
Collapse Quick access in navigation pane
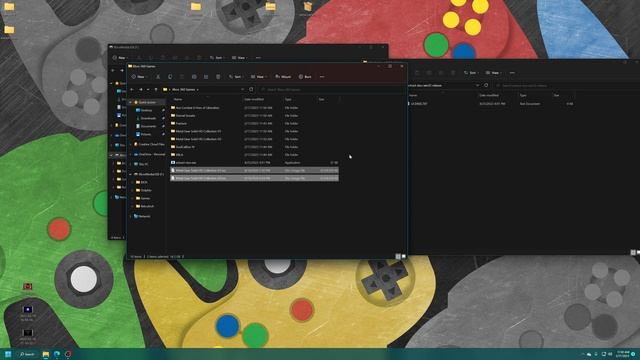tap(131, 102)
